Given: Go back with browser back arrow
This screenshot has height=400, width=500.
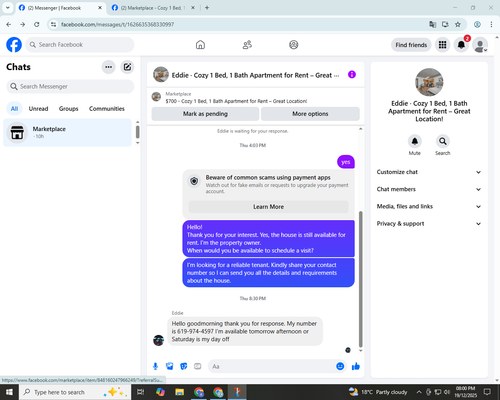Looking at the screenshot, I should (x=9, y=24).
